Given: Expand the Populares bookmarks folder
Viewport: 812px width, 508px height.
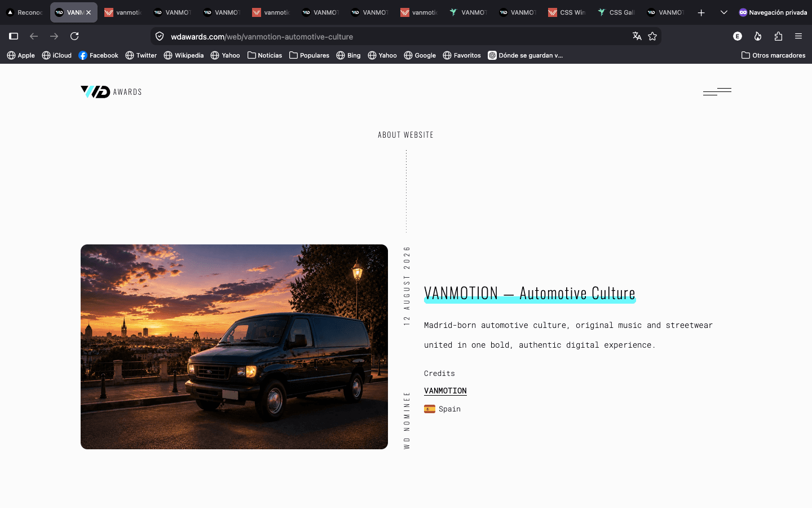Looking at the screenshot, I should [x=310, y=55].
